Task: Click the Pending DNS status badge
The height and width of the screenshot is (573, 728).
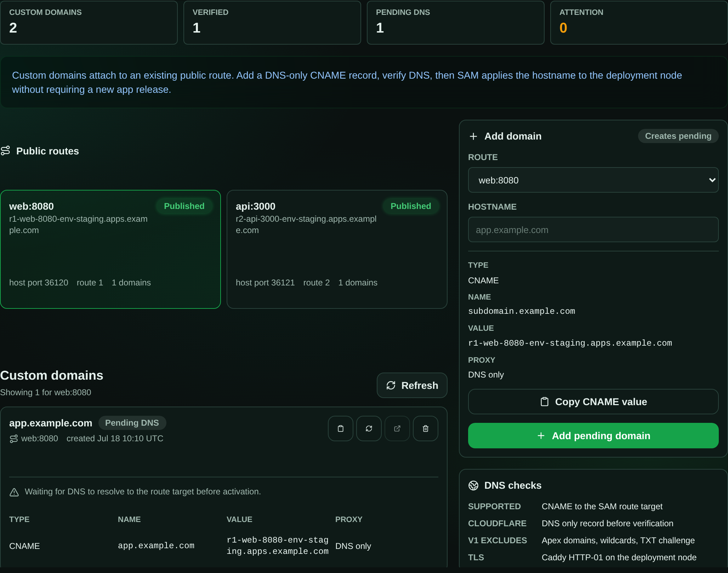Action: point(132,423)
